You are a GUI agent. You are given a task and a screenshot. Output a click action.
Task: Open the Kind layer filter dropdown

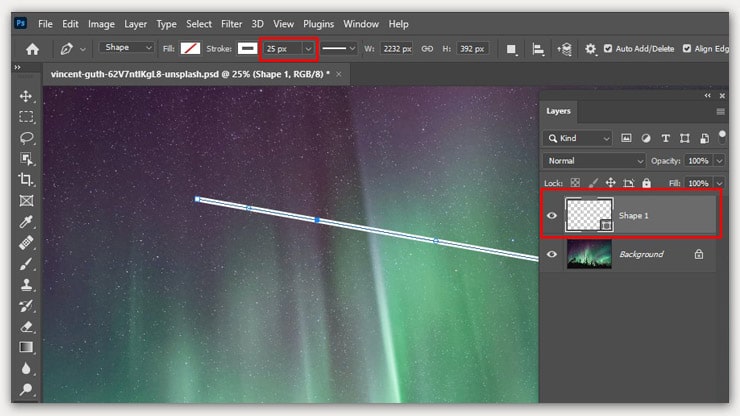coord(578,138)
